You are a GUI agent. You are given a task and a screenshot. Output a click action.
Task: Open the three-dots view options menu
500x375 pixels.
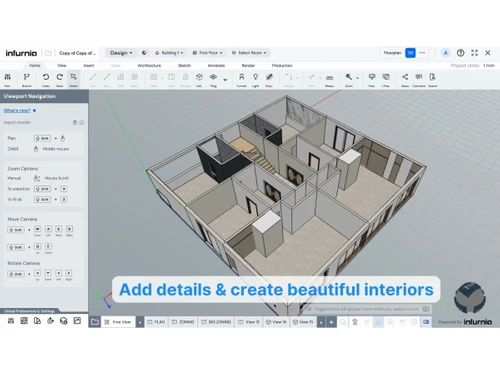pos(422,53)
